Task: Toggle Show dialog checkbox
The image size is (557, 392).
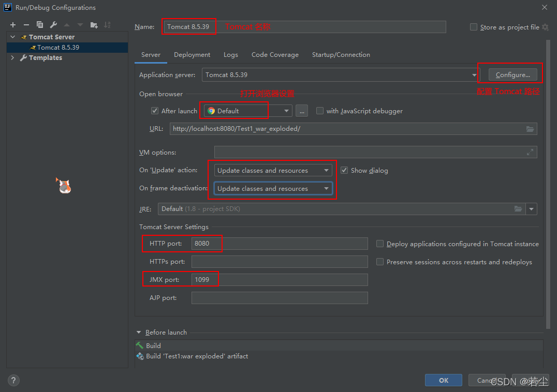Action: tap(344, 170)
